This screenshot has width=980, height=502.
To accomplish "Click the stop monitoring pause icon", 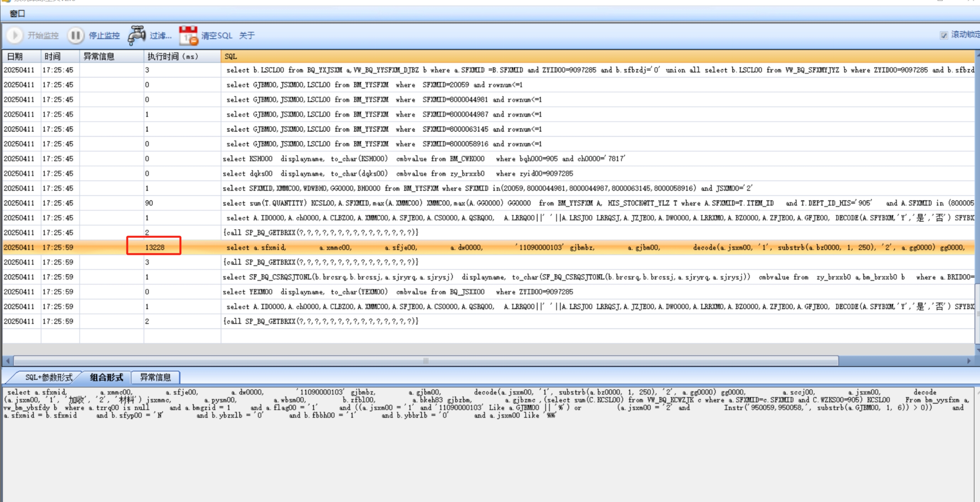I will [x=76, y=35].
